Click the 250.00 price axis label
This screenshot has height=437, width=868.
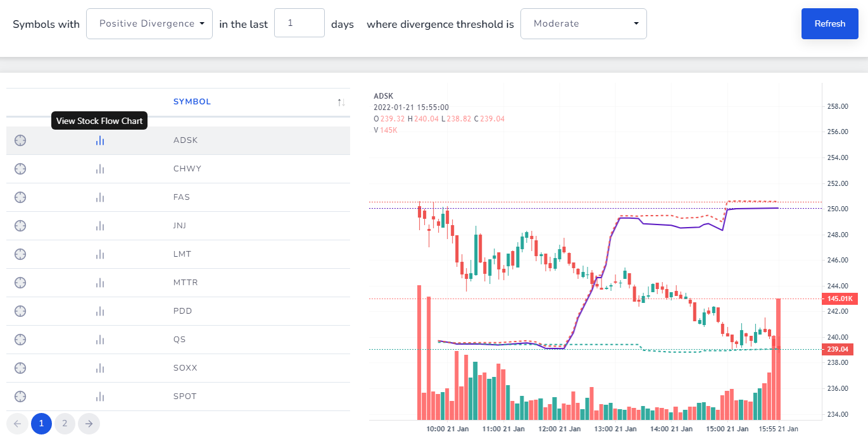837,209
